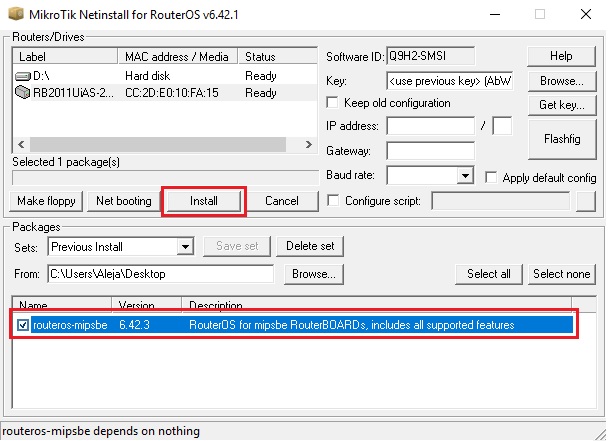The width and height of the screenshot is (608, 441).
Task: Click the Status column header
Action: tap(278, 57)
